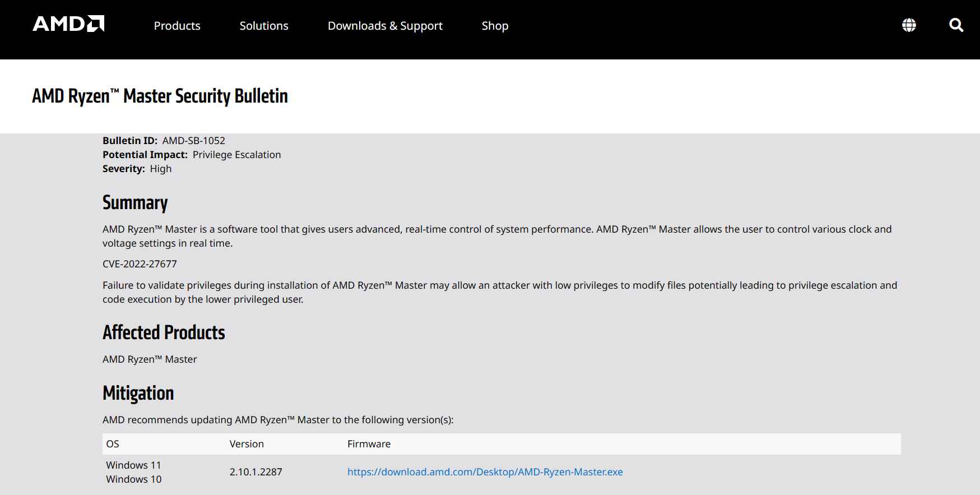The width and height of the screenshot is (980, 495).
Task: Select the Version column header
Action: (247, 444)
